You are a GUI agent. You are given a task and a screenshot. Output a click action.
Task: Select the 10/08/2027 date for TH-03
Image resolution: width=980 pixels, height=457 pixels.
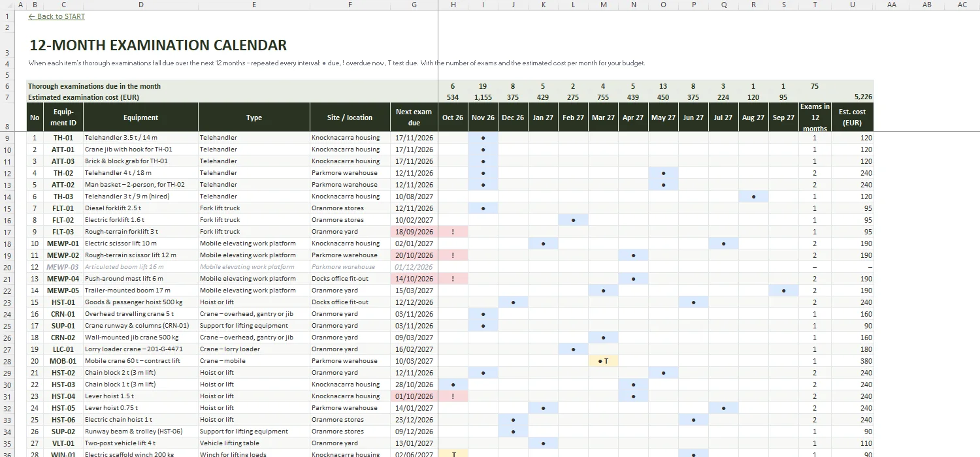click(x=414, y=197)
